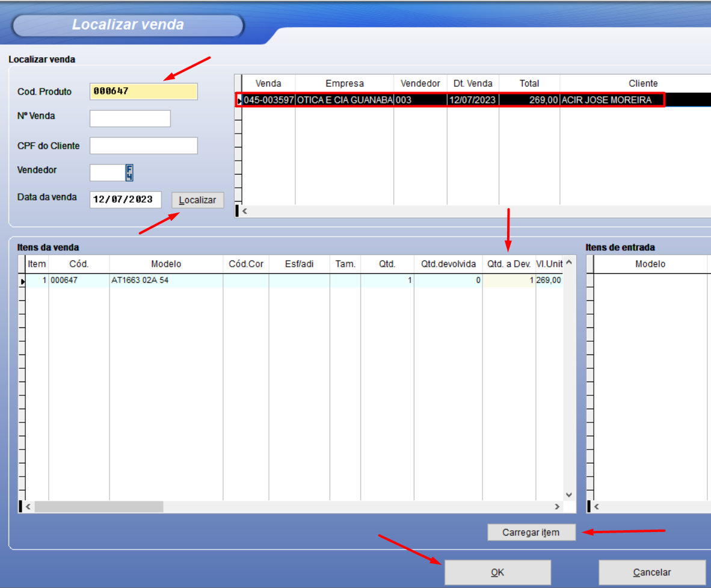Focus the Cod. Produto input field

pos(143,91)
